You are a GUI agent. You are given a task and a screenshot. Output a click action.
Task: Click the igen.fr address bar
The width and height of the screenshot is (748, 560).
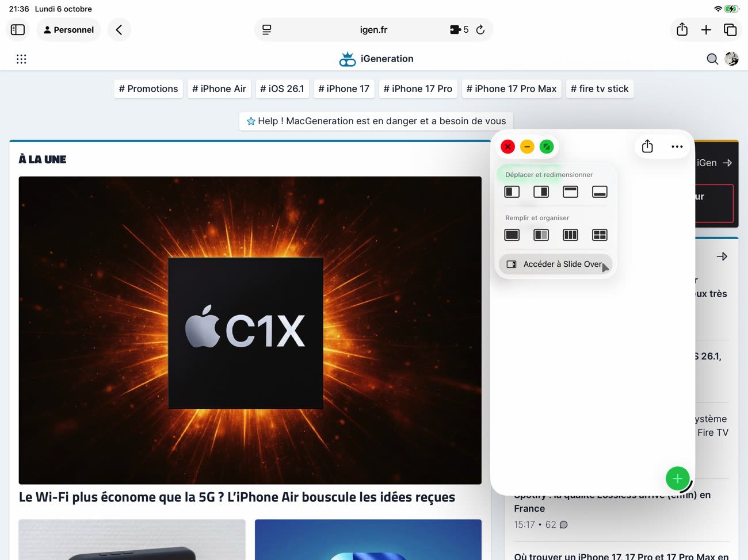pos(373,30)
